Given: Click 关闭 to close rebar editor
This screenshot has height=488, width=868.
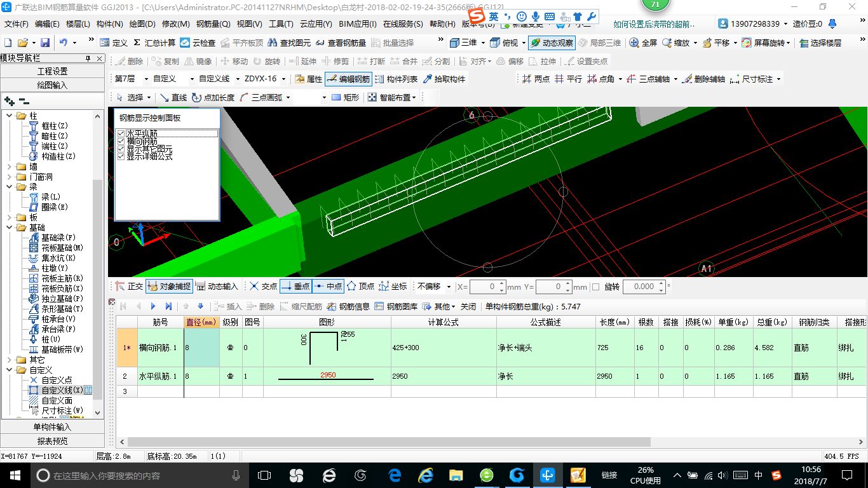Looking at the screenshot, I should pyautogui.click(x=468, y=306).
